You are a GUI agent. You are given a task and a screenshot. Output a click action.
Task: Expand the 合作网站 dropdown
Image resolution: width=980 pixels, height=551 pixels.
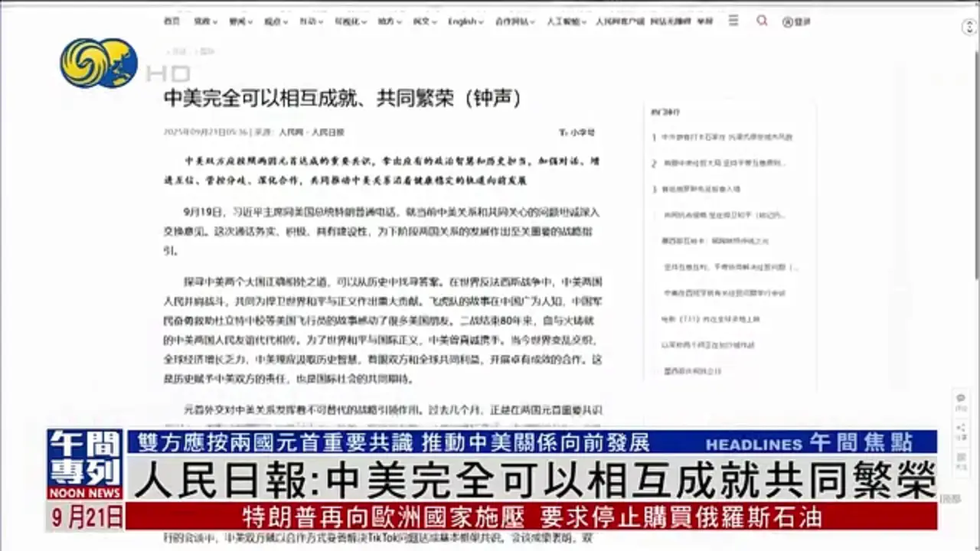pyautogui.click(x=514, y=21)
